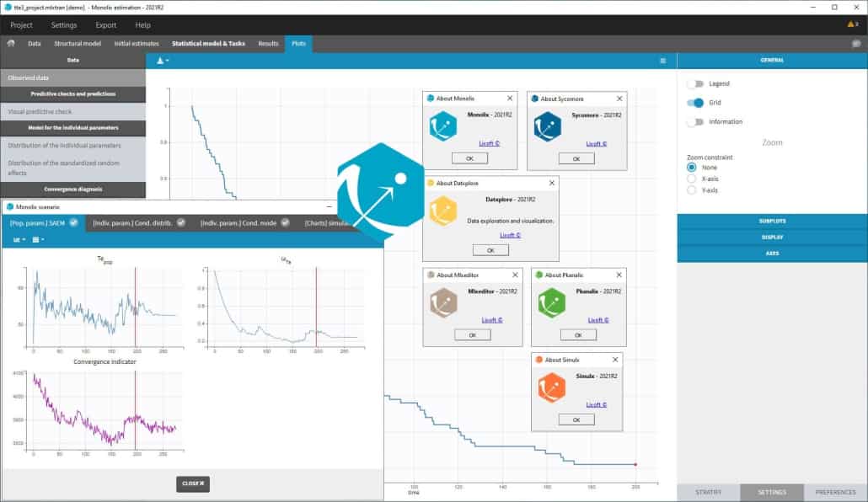Expand the DISPLAY section

tap(772, 237)
